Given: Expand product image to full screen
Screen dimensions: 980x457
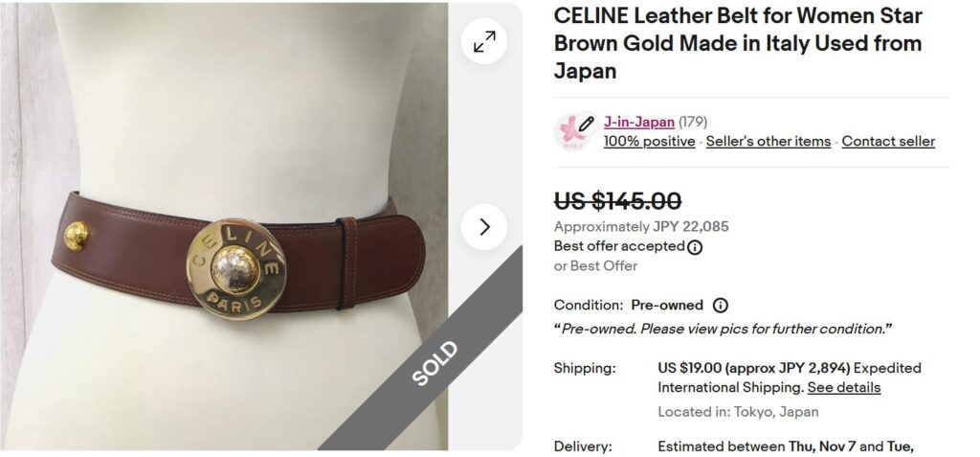Looking at the screenshot, I should 484,42.
